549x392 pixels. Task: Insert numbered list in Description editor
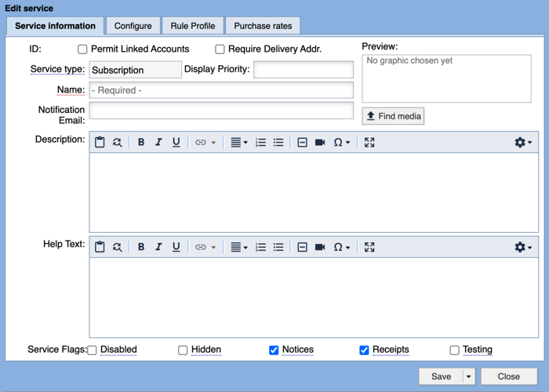pyautogui.click(x=260, y=142)
